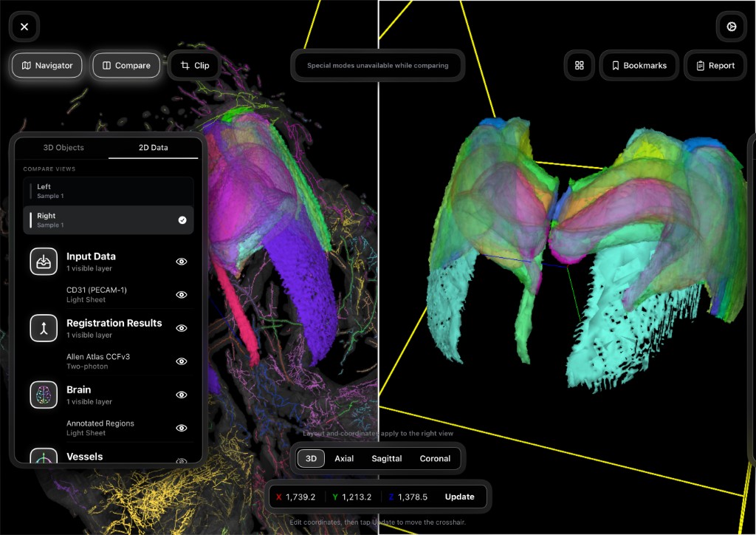The image size is (756, 535).
Task: Toggle visibility of Brain group
Action: (x=182, y=395)
